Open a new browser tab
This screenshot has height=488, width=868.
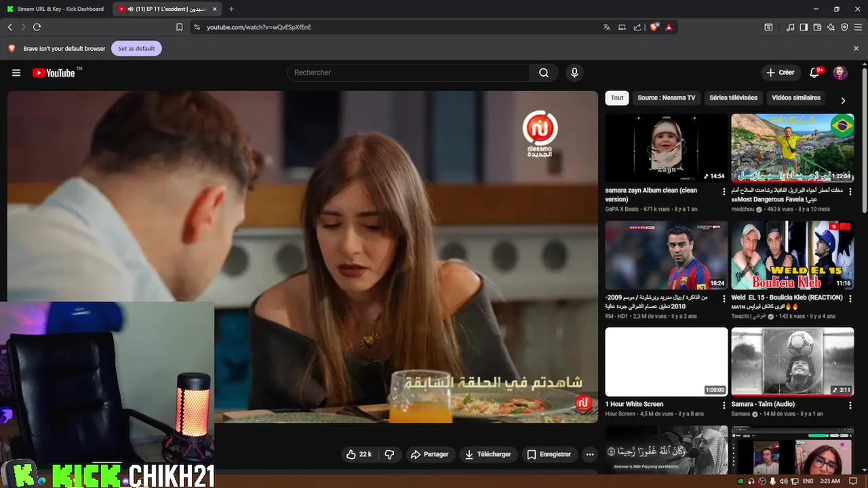point(231,9)
